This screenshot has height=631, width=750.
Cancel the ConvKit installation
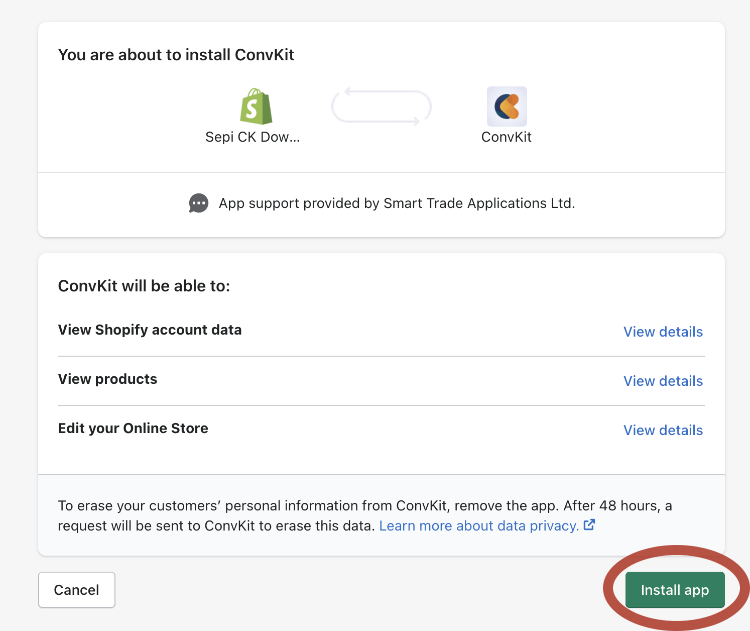coord(77,590)
